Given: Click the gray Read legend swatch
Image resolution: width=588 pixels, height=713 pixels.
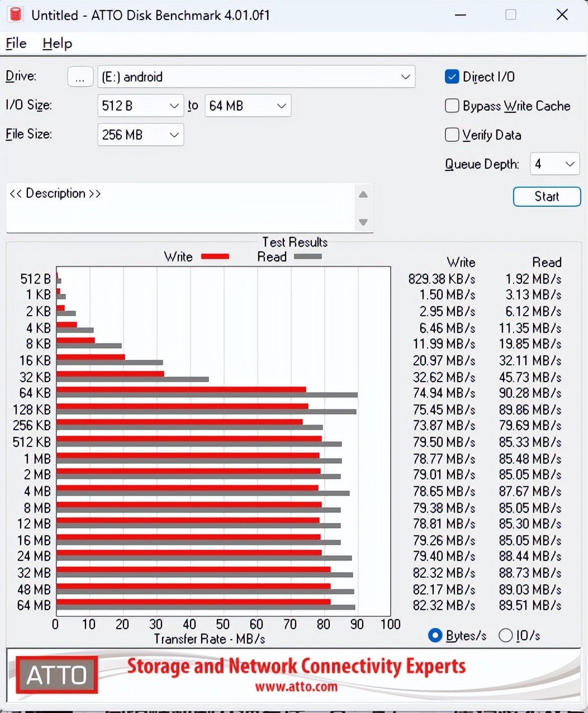Looking at the screenshot, I should click(308, 256).
